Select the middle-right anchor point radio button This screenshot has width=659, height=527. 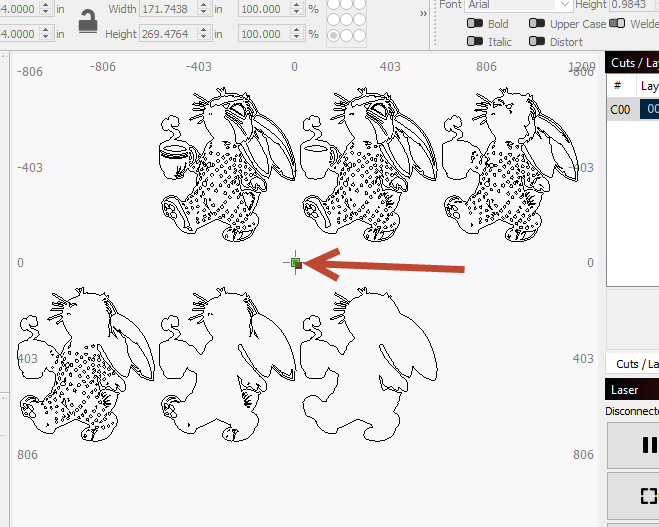coord(359,19)
